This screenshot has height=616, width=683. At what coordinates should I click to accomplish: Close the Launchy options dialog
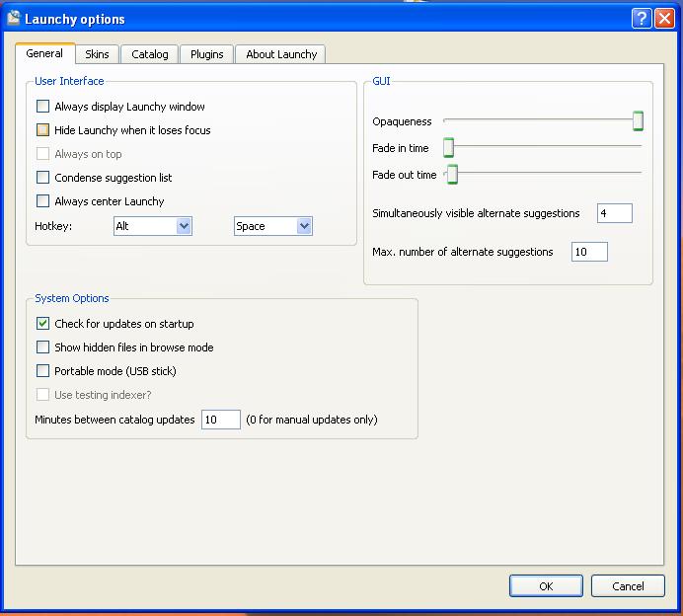pos(664,19)
